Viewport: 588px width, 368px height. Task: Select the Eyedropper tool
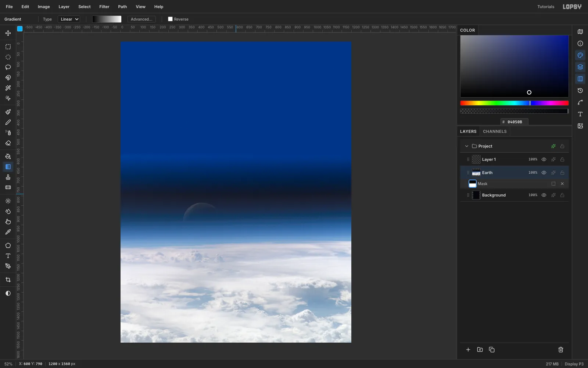tap(8, 232)
